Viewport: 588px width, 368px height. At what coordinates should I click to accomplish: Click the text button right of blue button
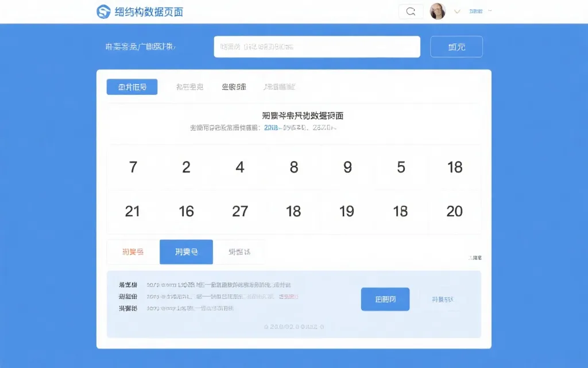(x=442, y=299)
